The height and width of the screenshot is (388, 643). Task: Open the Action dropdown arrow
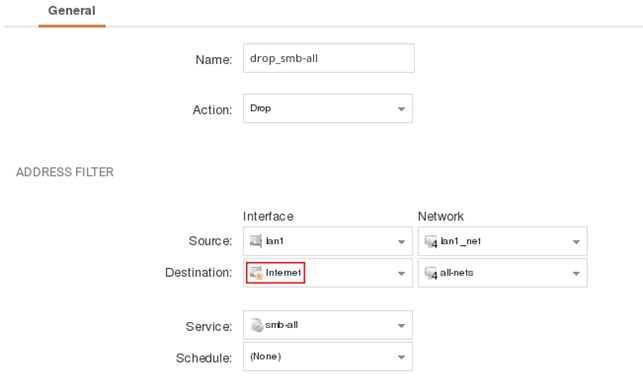click(401, 109)
